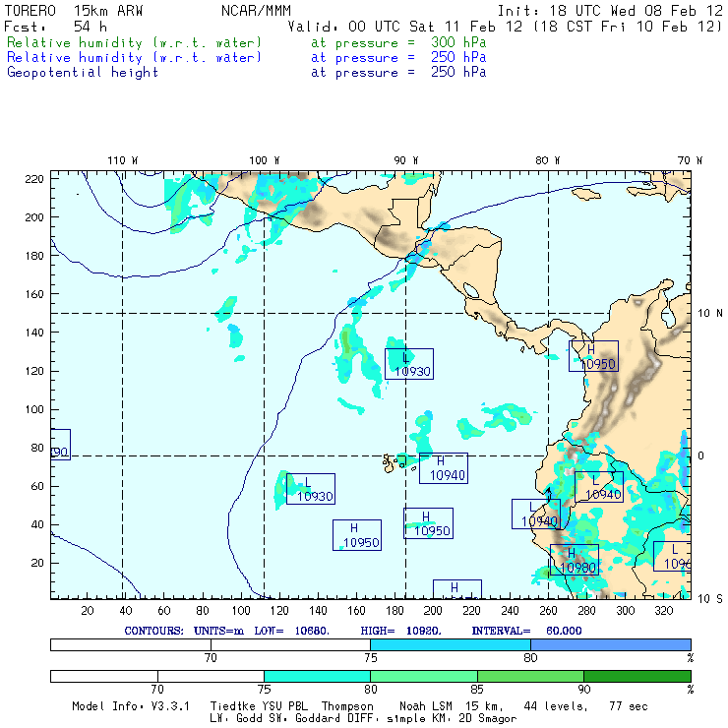The width and height of the screenshot is (728, 728).
Task: Click the 'Valid: 00 UTC Sat 11 Feb 12' text
Action: tap(405, 27)
